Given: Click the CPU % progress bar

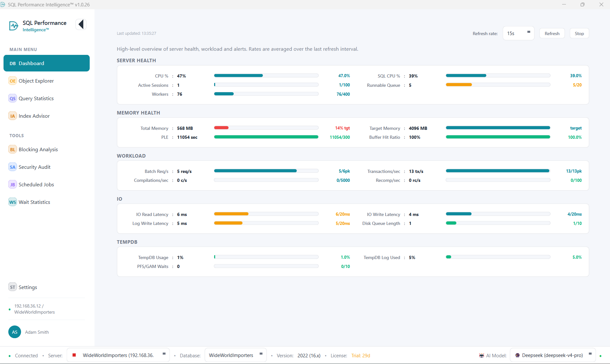Looking at the screenshot, I should (266, 76).
